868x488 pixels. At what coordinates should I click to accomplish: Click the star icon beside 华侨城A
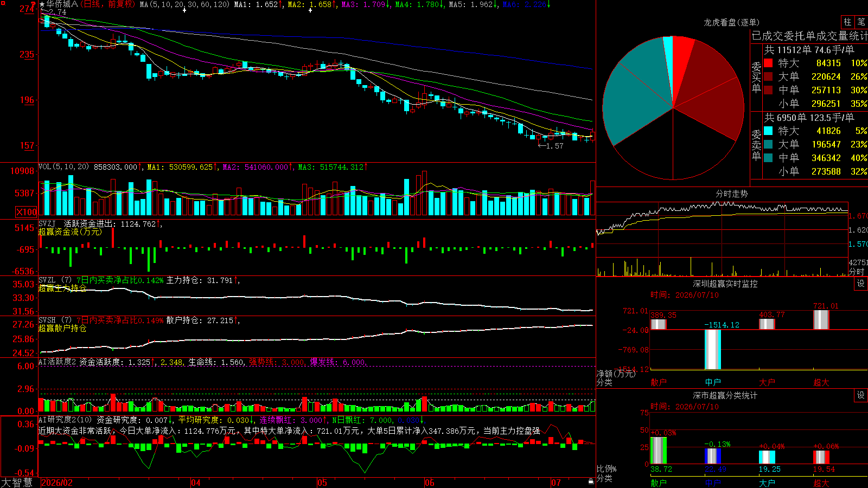pos(42,4)
